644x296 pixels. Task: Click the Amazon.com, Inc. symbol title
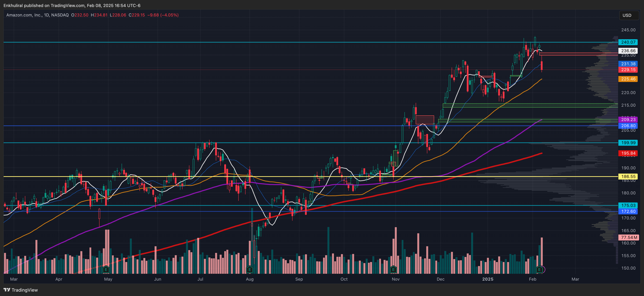25,15
